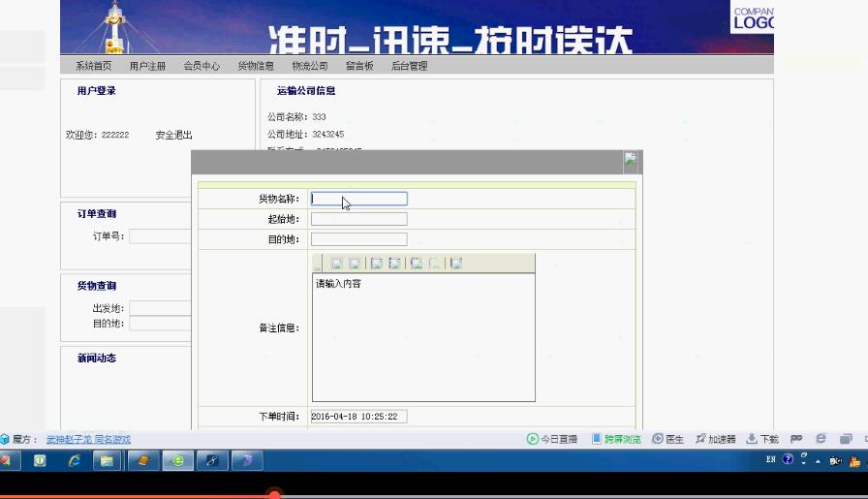Show hidden tray icons arrow
The image size is (868, 499).
[x=818, y=461]
